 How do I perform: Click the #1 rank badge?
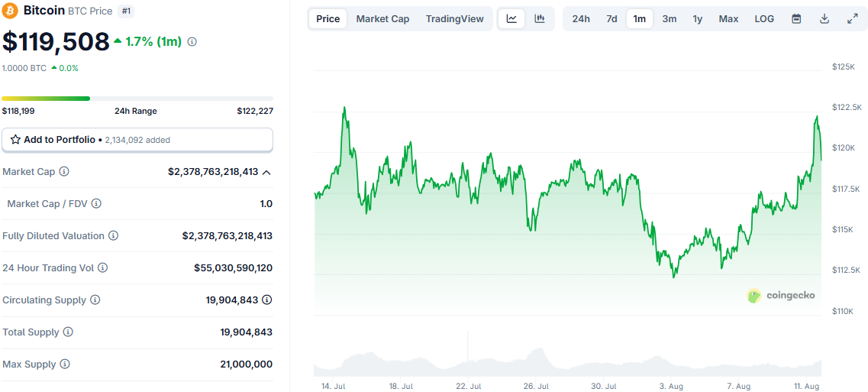126,11
